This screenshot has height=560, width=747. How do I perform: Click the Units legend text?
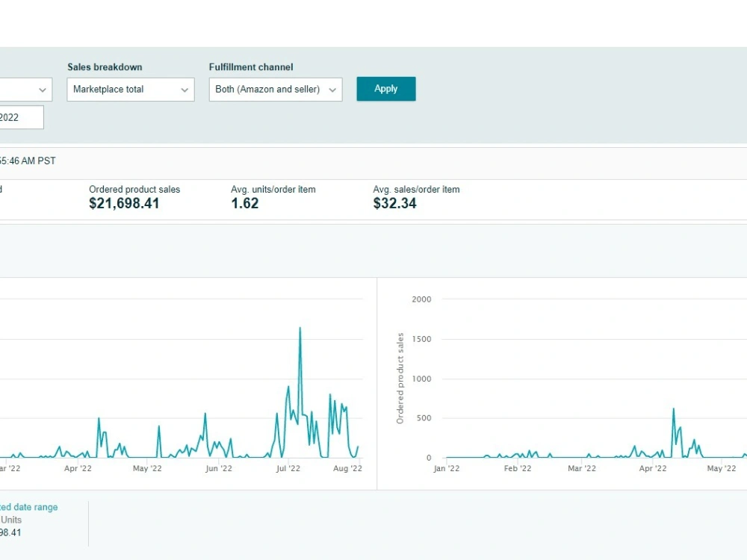coord(11,520)
